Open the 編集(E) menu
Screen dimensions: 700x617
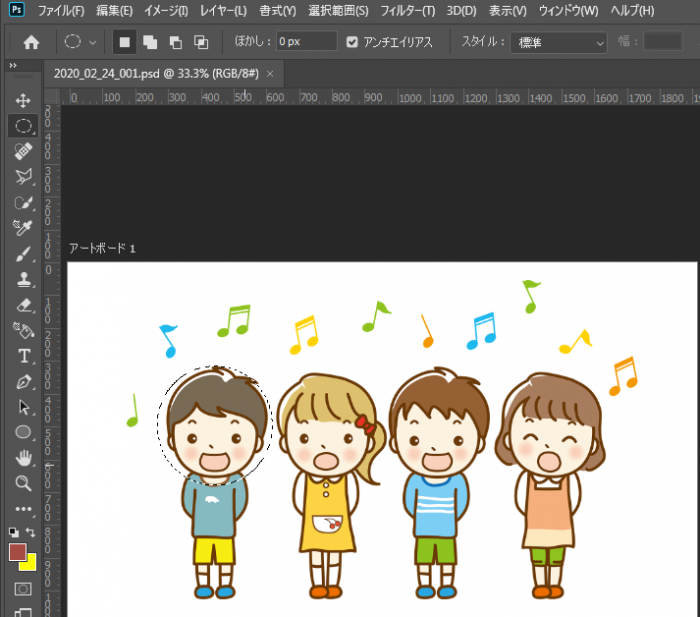pyautogui.click(x=114, y=10)
